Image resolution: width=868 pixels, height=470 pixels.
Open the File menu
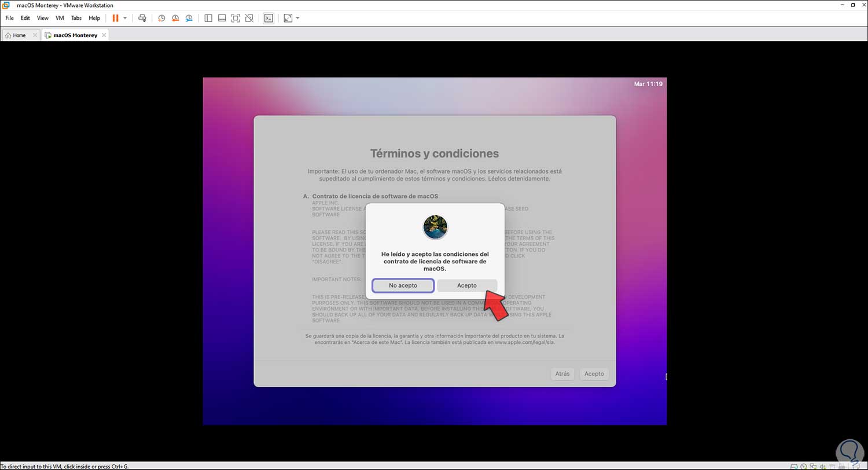(x=9, y=18)
